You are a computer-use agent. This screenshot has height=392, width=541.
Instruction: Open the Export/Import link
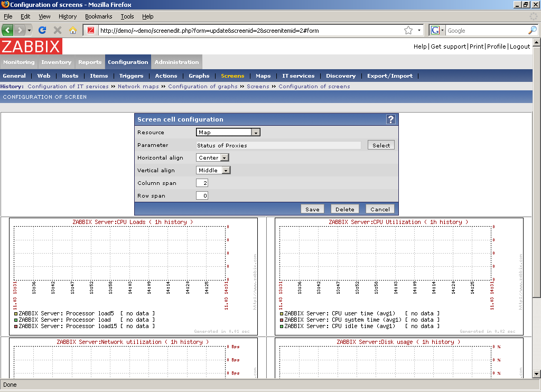[x=390, y=76]
